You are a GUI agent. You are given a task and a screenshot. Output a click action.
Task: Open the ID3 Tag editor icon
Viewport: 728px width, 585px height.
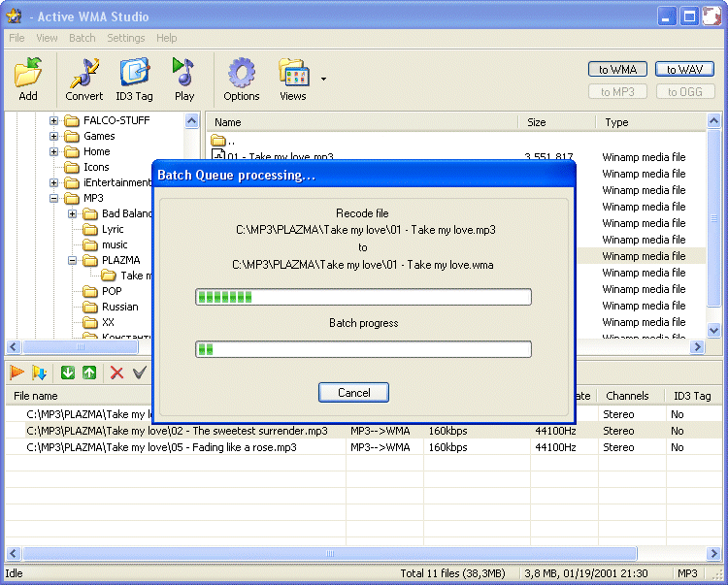click(x=134, y=73)
